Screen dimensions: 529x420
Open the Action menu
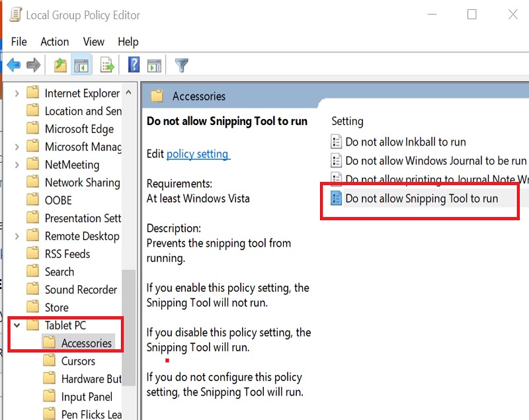click(55, 42)
